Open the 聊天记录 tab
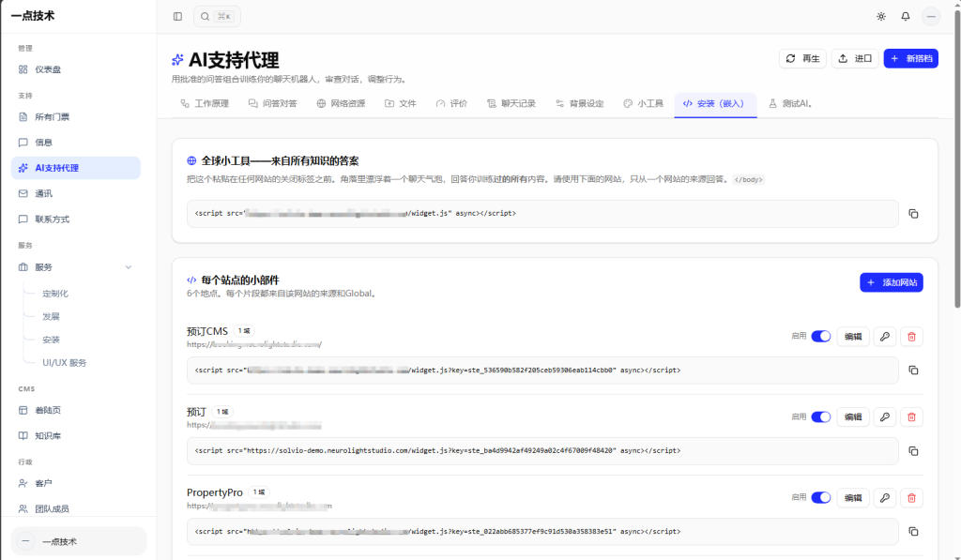 [511, 103]
